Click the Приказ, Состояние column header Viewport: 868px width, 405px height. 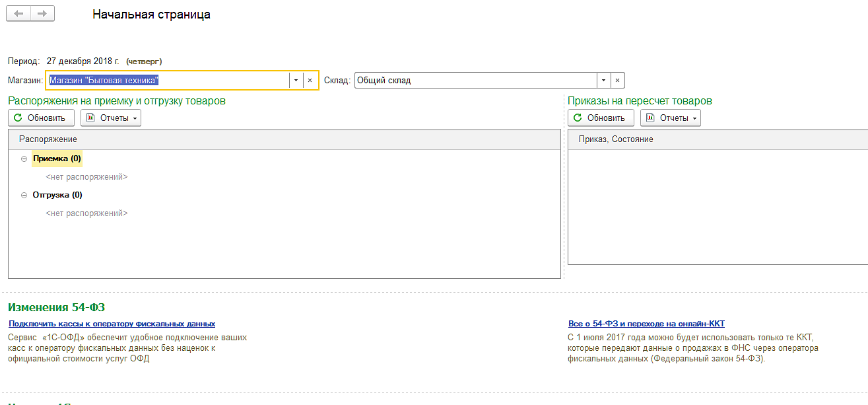click(x=616, y=139)
